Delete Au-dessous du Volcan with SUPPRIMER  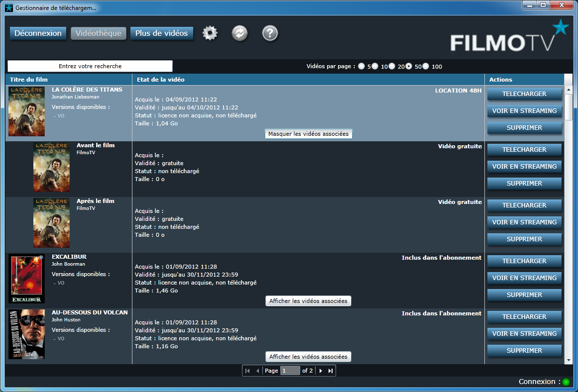coord(525,350)
